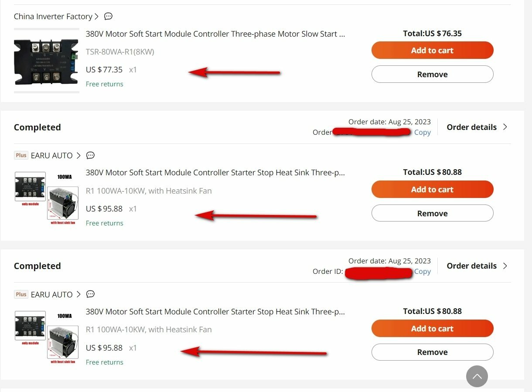Open chat with China Inverter Factory seller
This screenshot has width=532, height=392.
(108, 16)
